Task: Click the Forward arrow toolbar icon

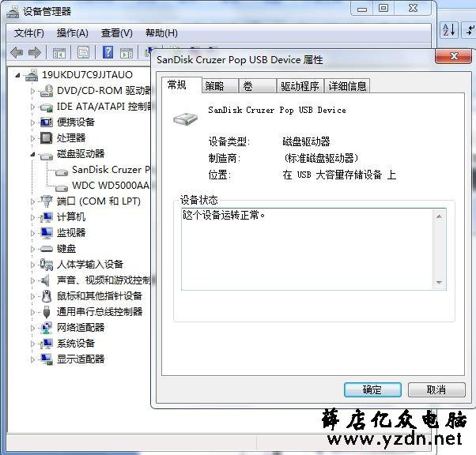Action: click(35, 53)
